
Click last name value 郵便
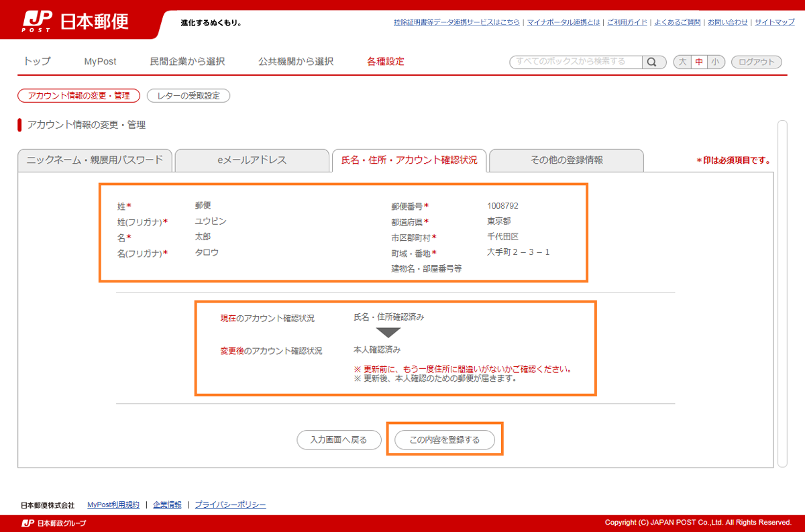pyautogui.click(x=203, y=205)
